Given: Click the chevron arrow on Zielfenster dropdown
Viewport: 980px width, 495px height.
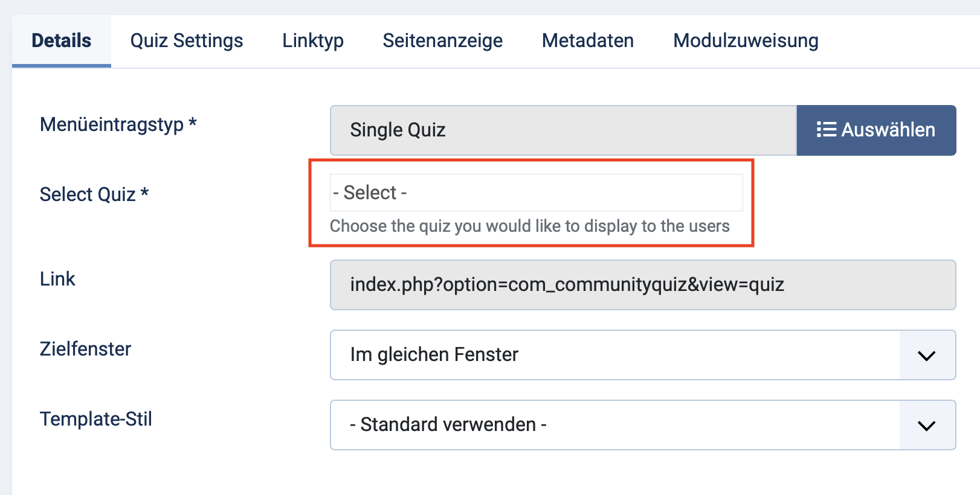Looking at the screenshot, I should coord(927,356).
